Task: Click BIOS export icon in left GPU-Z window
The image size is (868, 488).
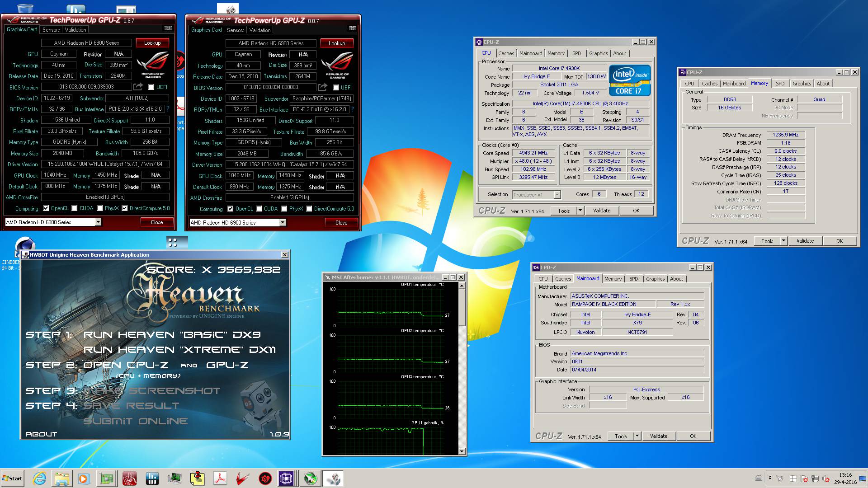Action: tap(138, 87)
